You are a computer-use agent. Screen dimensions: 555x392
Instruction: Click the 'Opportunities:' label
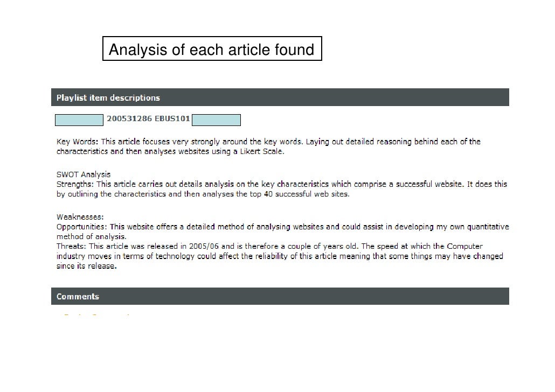(x=81, y=227)
